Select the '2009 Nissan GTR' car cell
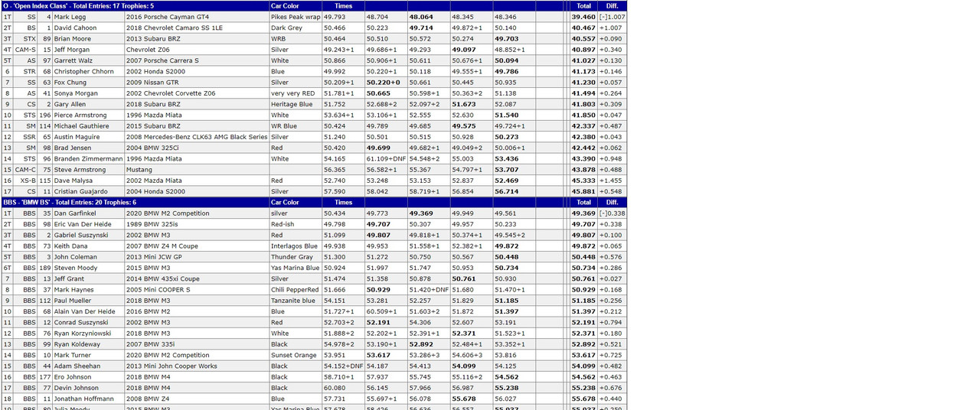Screen dimensions: 980x410 [152, 83]
